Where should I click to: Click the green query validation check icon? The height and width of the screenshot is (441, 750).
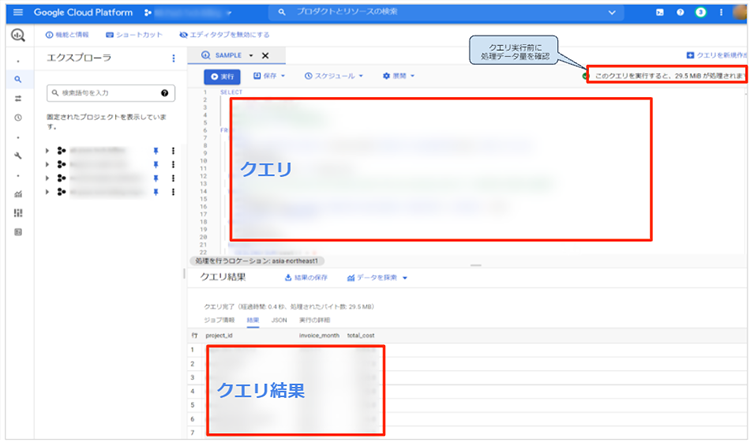coord(585,76)
